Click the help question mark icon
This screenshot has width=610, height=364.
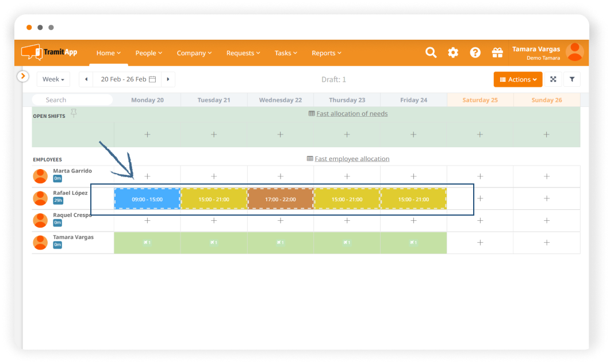click(x=475, y=52)
